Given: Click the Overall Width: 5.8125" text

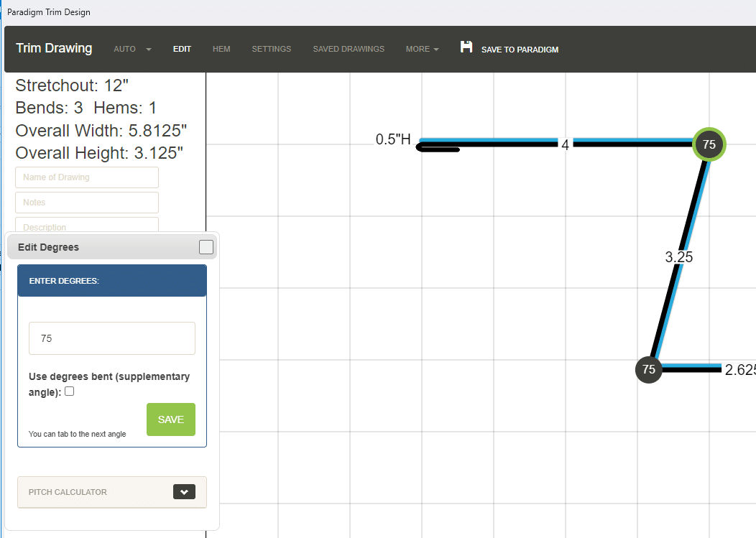Looking at the screenshot, I should tap(101, 131).
